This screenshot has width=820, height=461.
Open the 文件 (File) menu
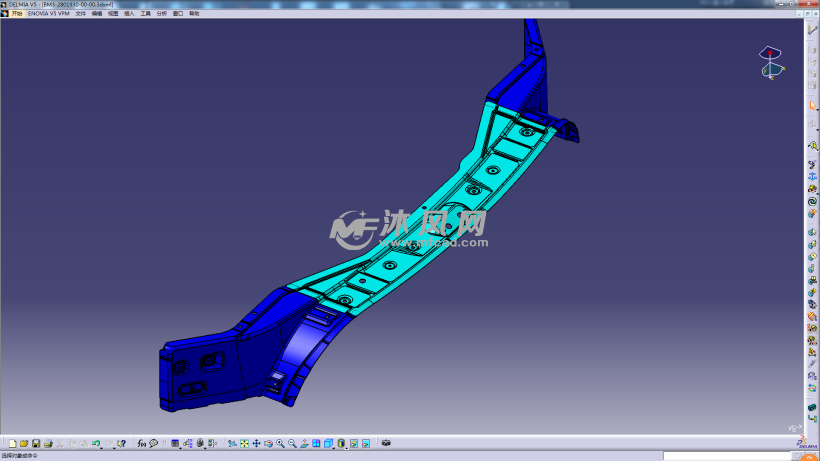81,14
